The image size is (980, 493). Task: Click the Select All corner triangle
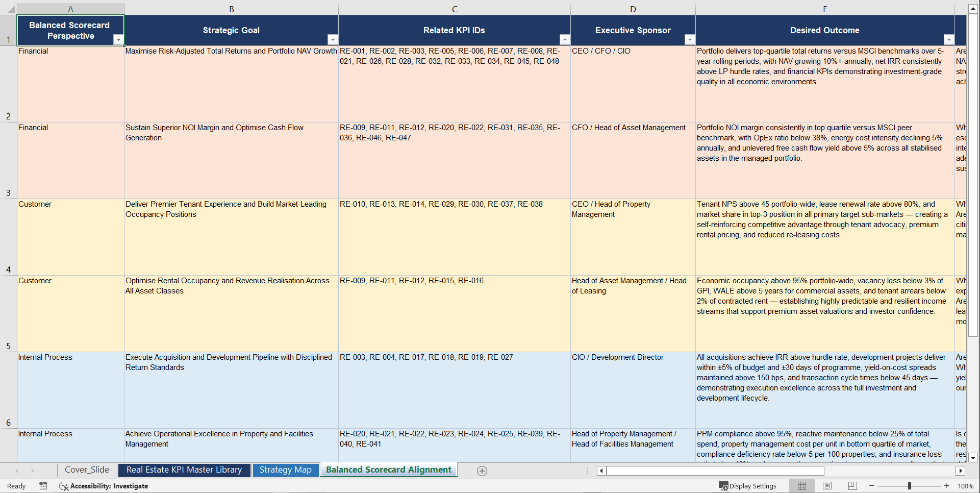11,9
